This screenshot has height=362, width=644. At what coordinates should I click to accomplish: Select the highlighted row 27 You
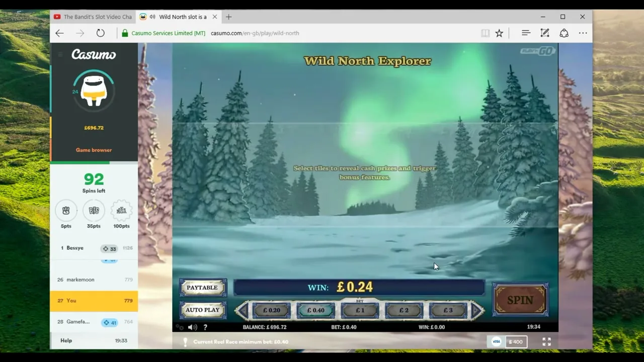94,301
